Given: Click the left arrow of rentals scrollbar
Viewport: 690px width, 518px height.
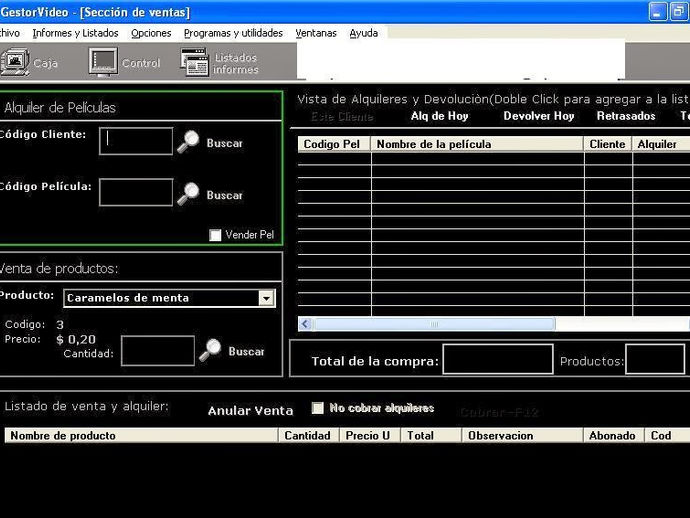Looking at the screenshot, I should [x=305, y=324].
